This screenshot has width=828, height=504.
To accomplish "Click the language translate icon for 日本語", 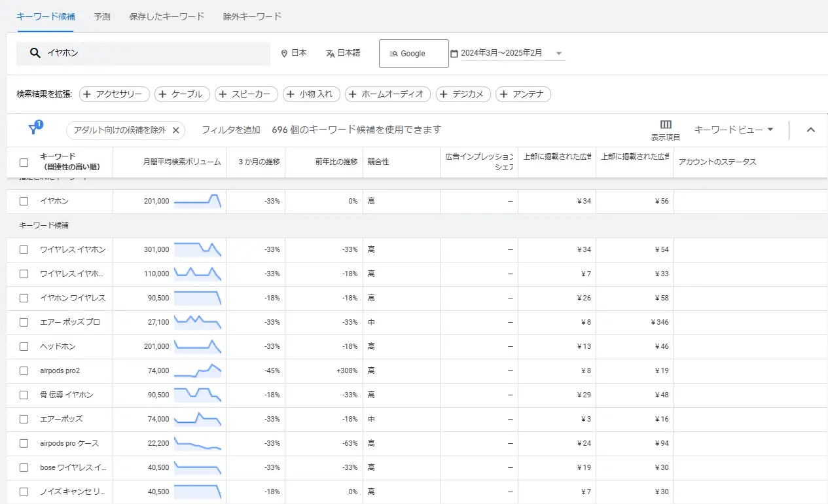I will tap(331, 53).
